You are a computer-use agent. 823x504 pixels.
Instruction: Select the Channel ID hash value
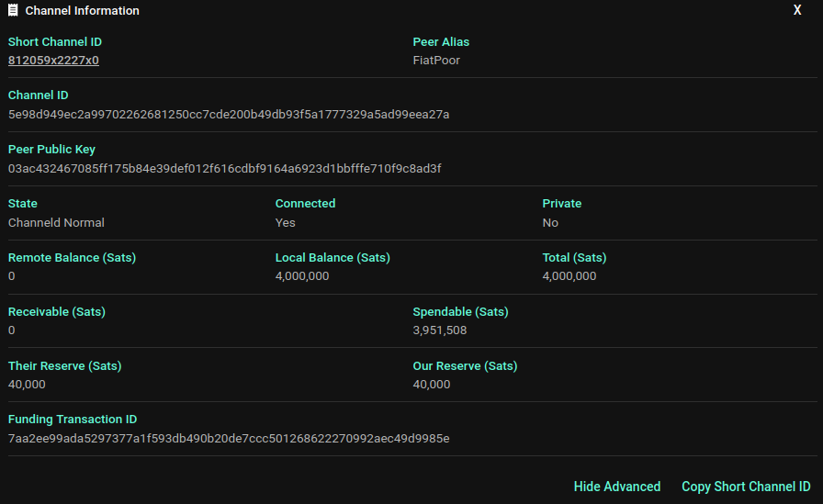(229, 115)
